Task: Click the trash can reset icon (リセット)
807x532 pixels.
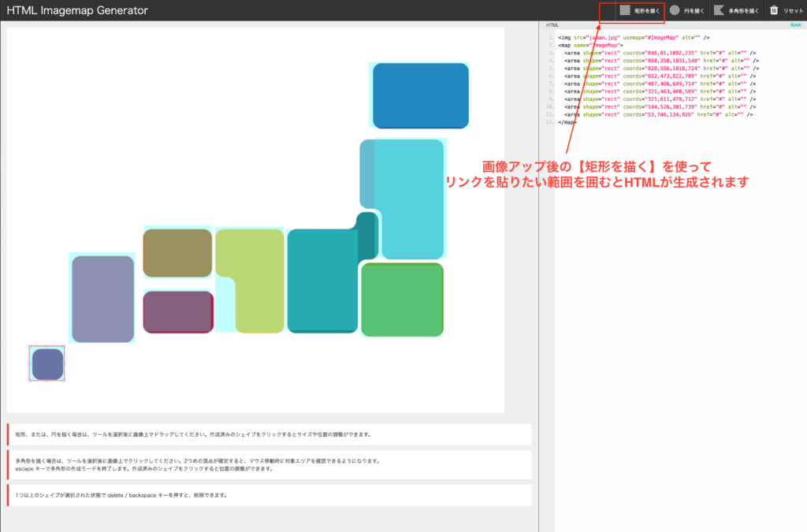Action: 774,10
